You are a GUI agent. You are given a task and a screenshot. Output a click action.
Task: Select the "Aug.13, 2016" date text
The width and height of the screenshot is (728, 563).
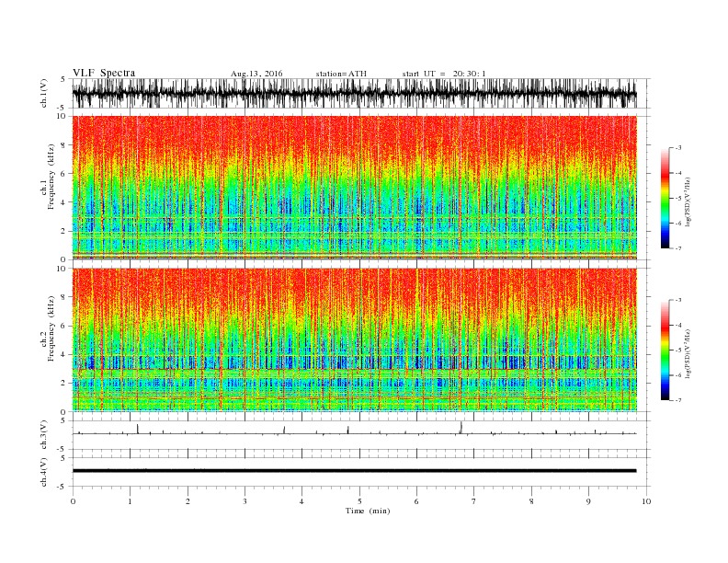point(256,74)
